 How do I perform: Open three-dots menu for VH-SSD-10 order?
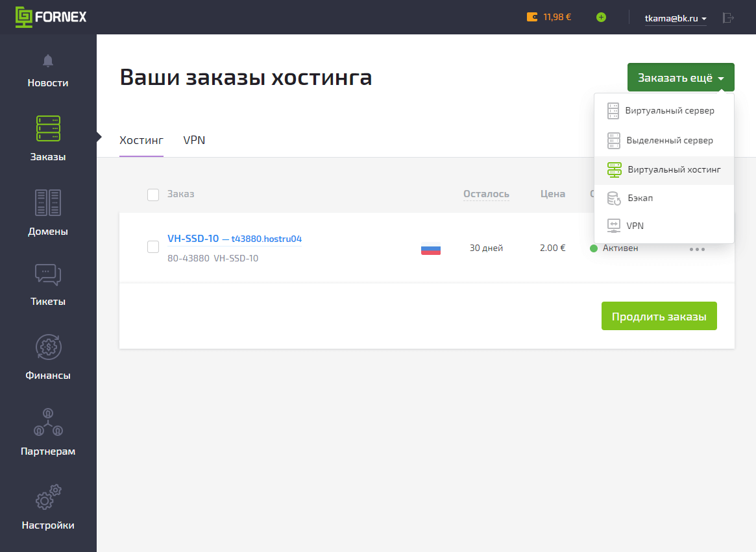(x=697, y=249)
